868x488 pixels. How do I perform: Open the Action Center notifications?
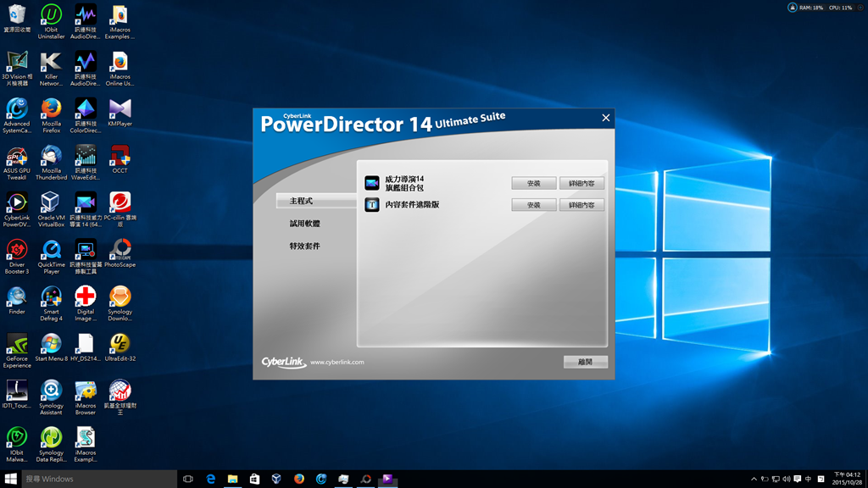point(797,480)
